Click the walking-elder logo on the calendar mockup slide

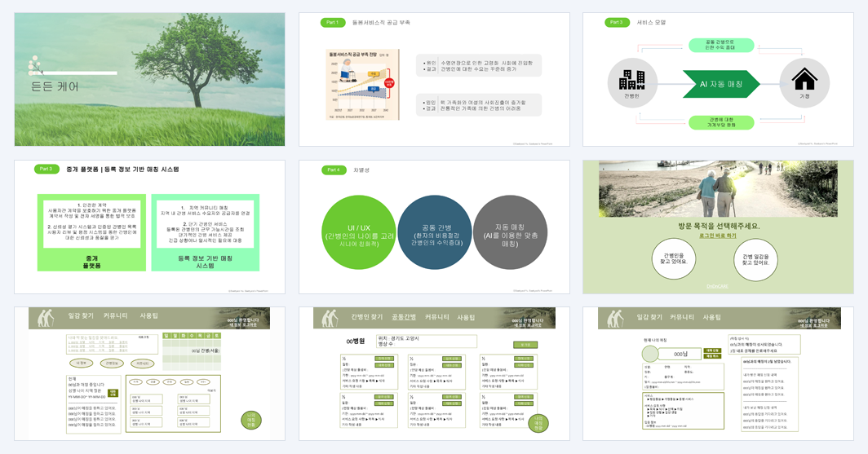[46, 318]
